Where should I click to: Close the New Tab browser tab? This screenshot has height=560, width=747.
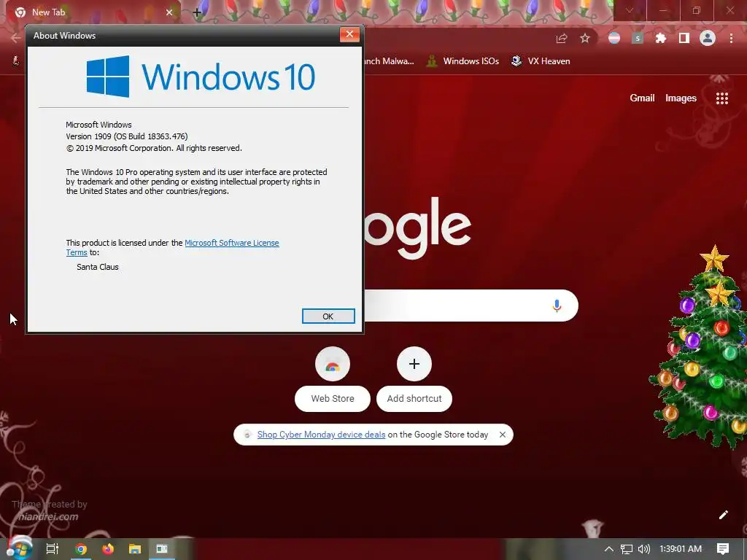[169, 12]
